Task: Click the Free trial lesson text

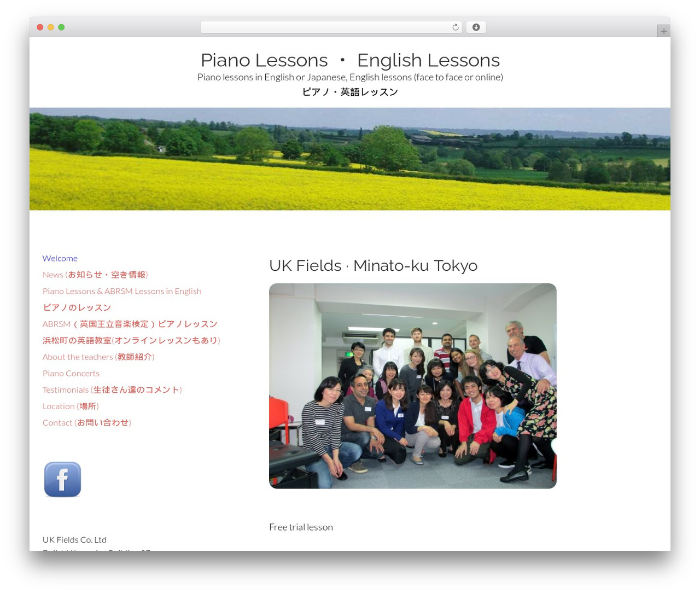Action: coord(301,527)
